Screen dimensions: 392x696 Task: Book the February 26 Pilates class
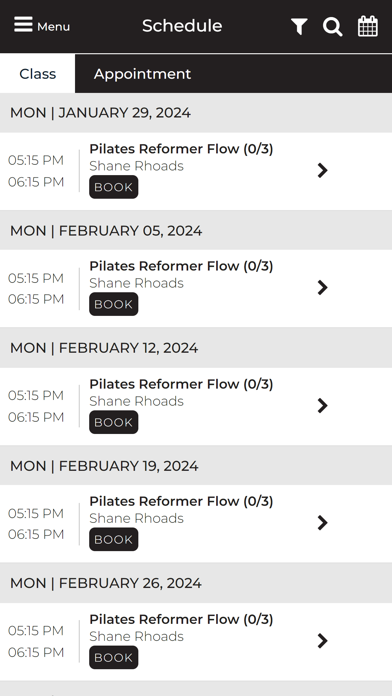(x=114, y=657)
